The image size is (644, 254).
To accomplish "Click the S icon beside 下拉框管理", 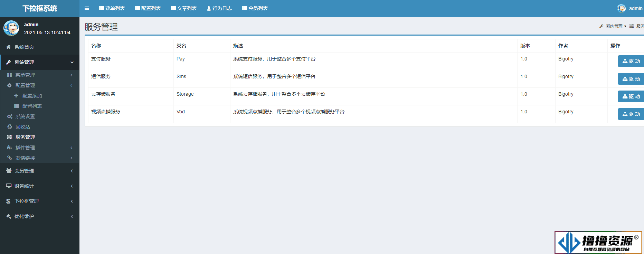I will [x=8, y=201].
